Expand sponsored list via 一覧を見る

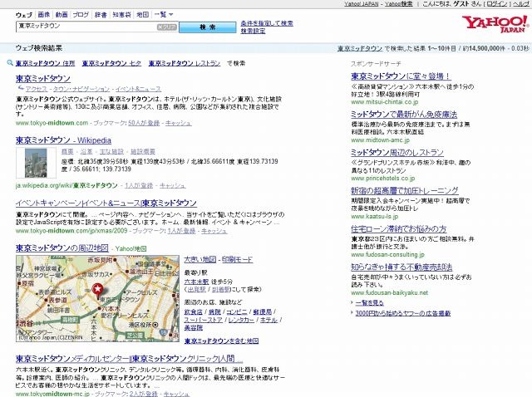tap(369, 303)
